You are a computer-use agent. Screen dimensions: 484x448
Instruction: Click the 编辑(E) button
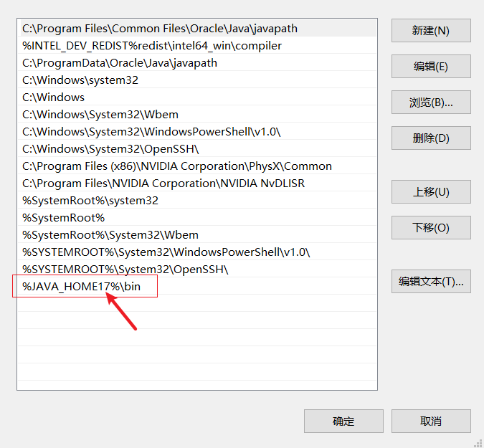[x=431, y=67]
